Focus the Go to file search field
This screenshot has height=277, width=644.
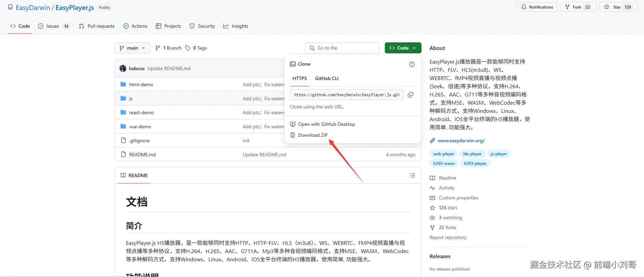342,48
